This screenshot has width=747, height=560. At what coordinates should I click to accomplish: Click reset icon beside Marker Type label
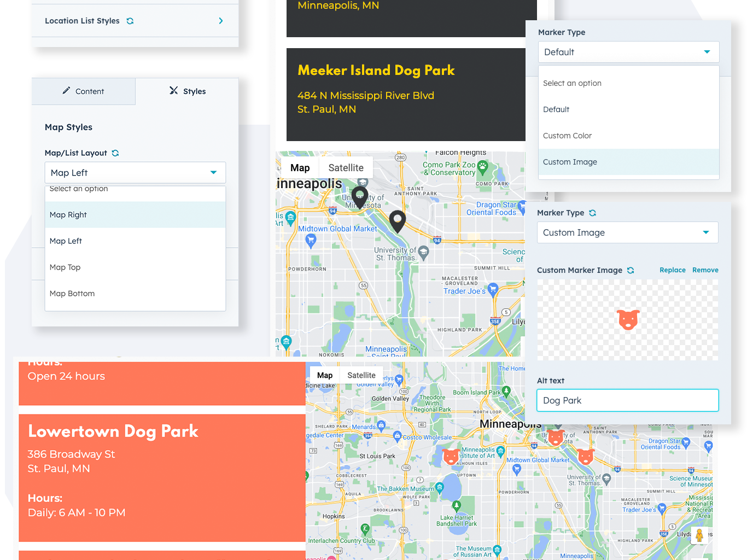tap(592, 213)
